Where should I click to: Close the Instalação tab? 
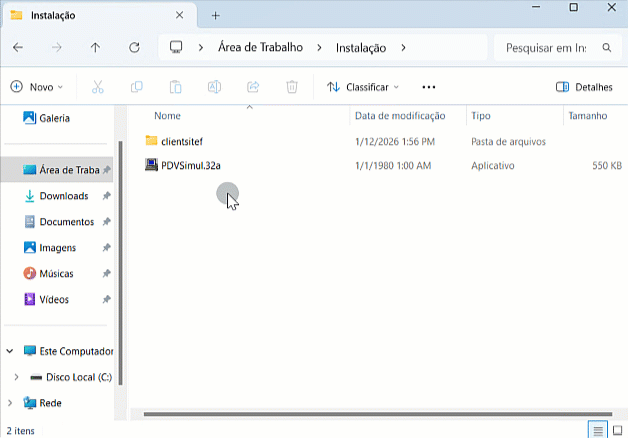(179, 15)
